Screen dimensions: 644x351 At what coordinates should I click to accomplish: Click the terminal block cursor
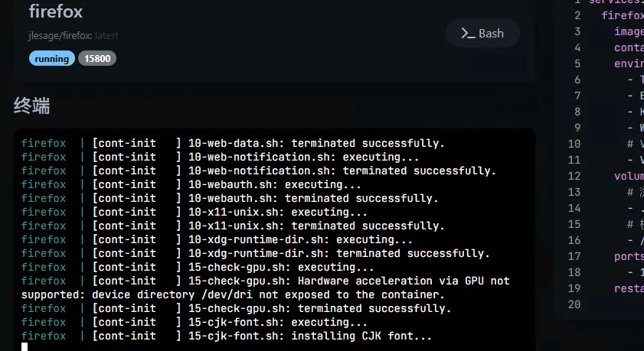tap(25, 347)
